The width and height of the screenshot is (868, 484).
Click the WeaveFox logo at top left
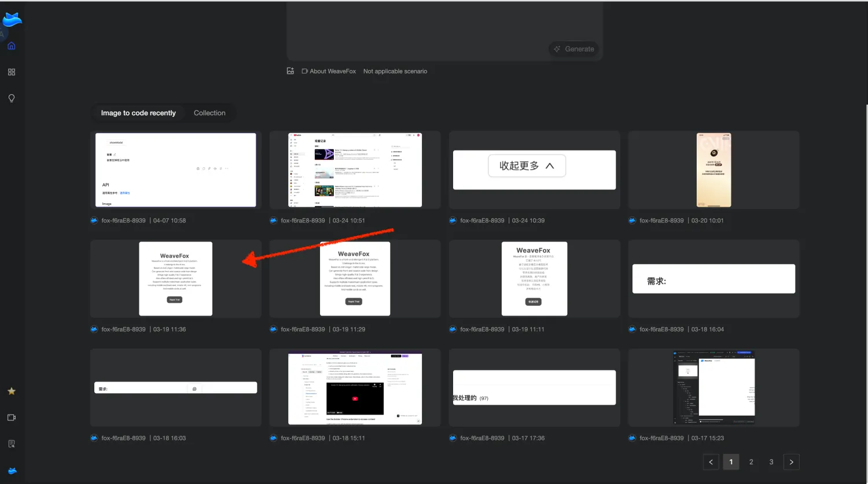(x=12, y=20)
